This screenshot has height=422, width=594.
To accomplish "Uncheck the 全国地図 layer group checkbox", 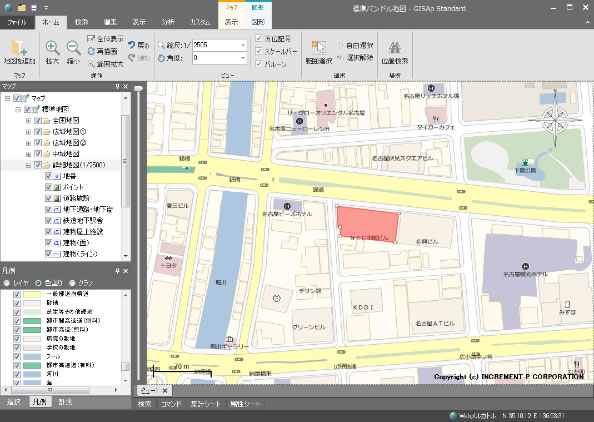I will tap(38, 121).
